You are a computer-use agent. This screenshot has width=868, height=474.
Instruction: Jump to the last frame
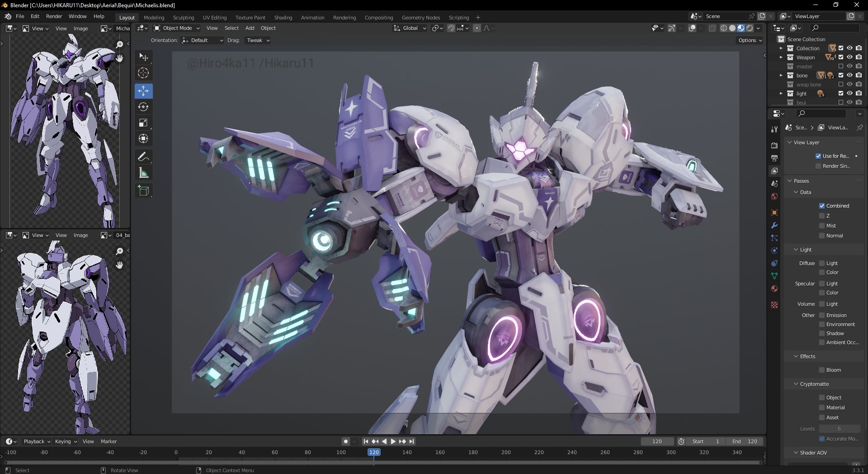pos(411,441)
